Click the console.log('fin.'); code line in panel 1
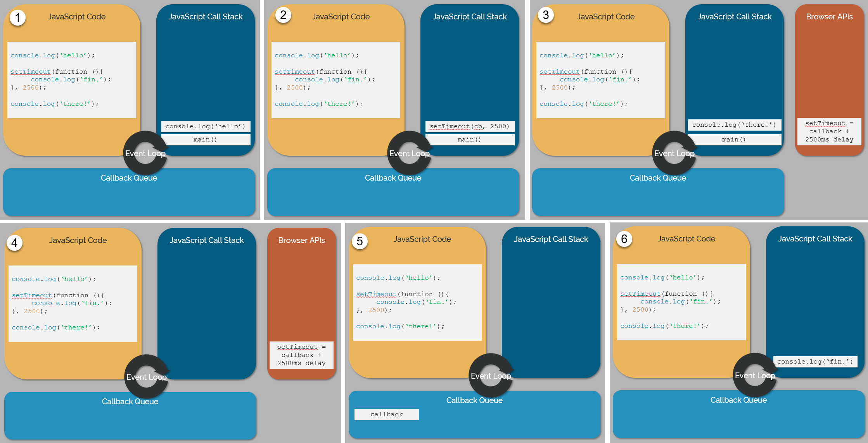 click(x=71, y=79)
